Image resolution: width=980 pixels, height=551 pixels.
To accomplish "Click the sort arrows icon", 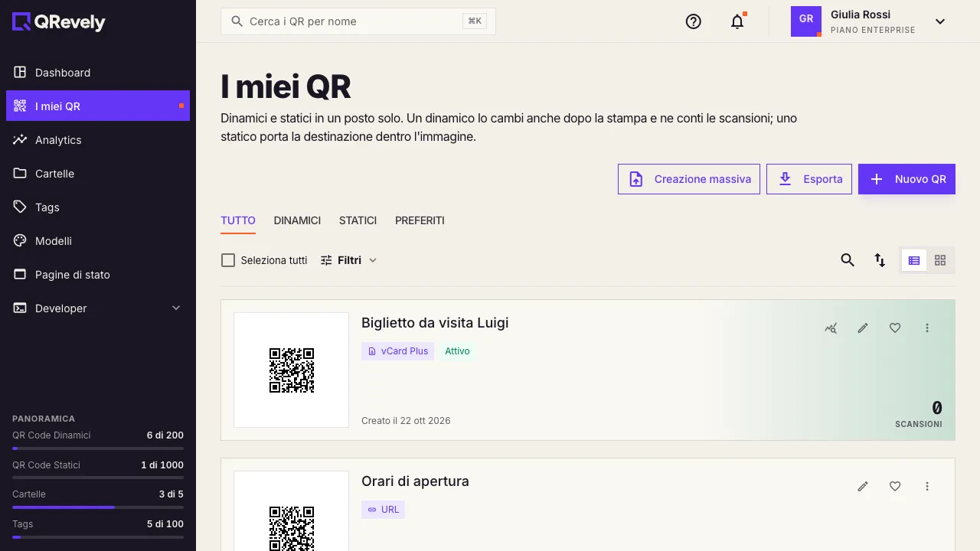I will [880, 260].
